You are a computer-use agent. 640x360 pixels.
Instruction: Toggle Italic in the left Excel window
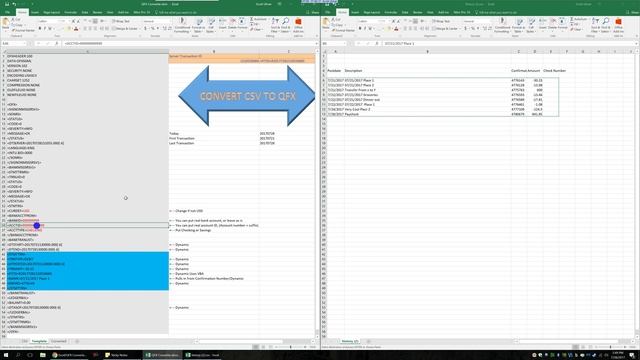(x=45, y=29)
